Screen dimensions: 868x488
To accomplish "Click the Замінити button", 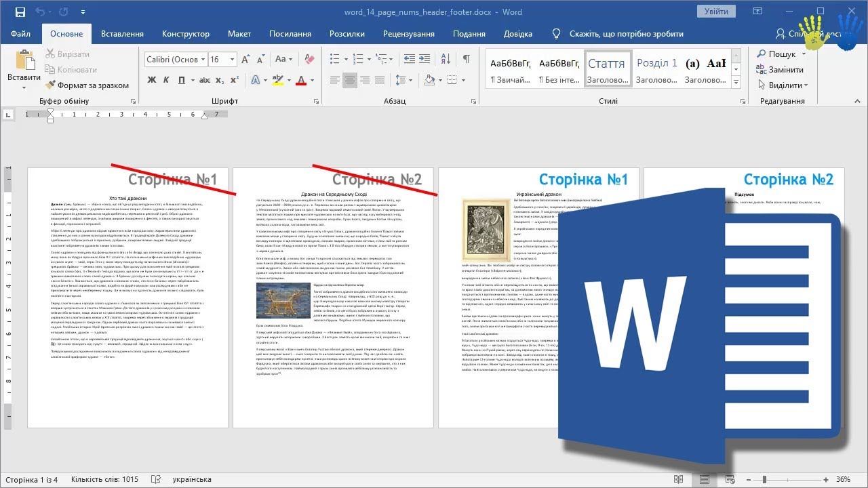I will click(785, 70).
